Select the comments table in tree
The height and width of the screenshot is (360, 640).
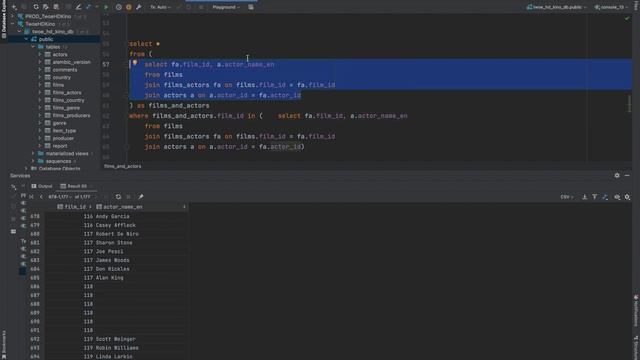64,70
